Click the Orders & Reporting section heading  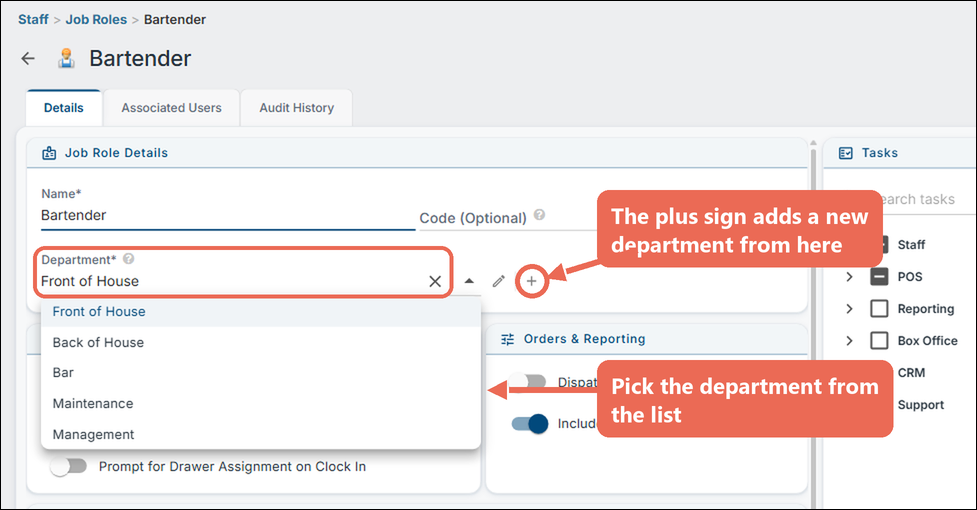[x=584, y=339]
